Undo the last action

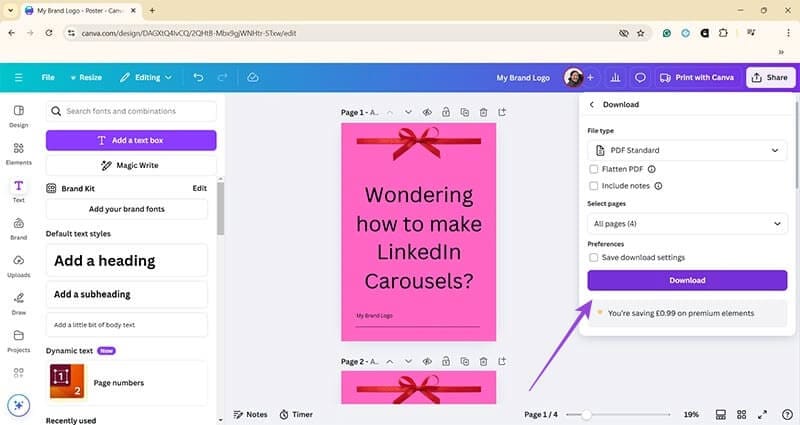point(198,78)
